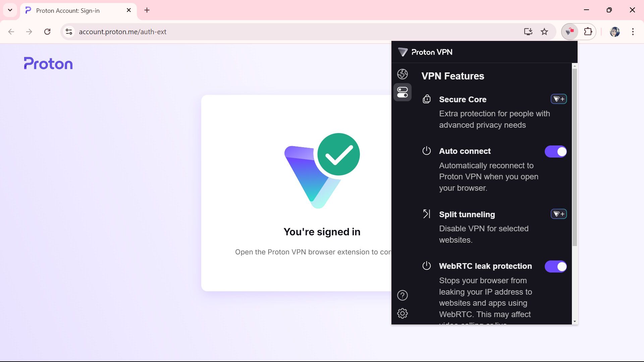Click the Auto connect power icon
The width and height of the screenshot is (644, 362).
427,151
